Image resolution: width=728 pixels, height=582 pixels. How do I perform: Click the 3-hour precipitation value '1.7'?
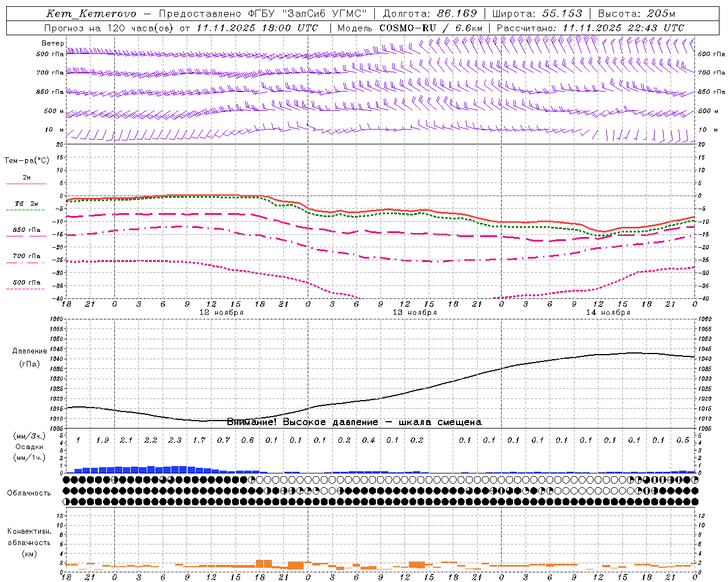[199, 440]
